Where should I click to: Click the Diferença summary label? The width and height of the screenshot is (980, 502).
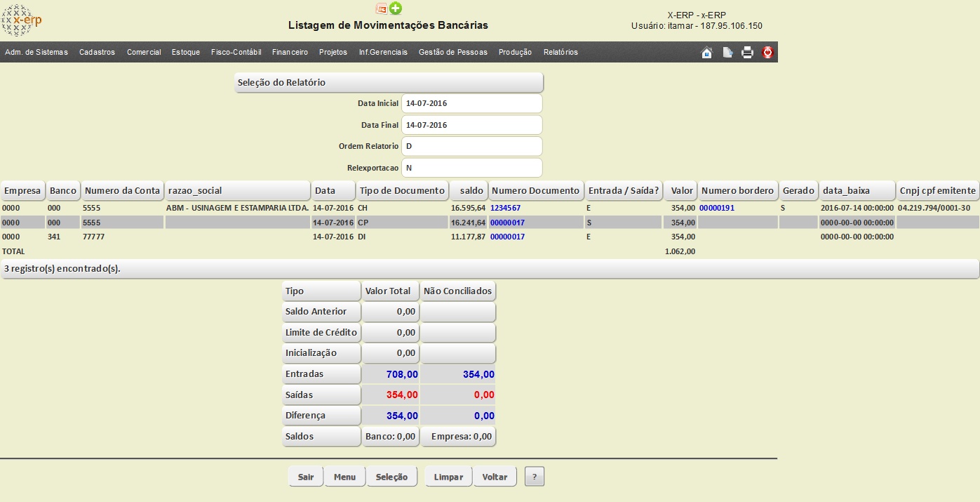[x=321, y=416]
